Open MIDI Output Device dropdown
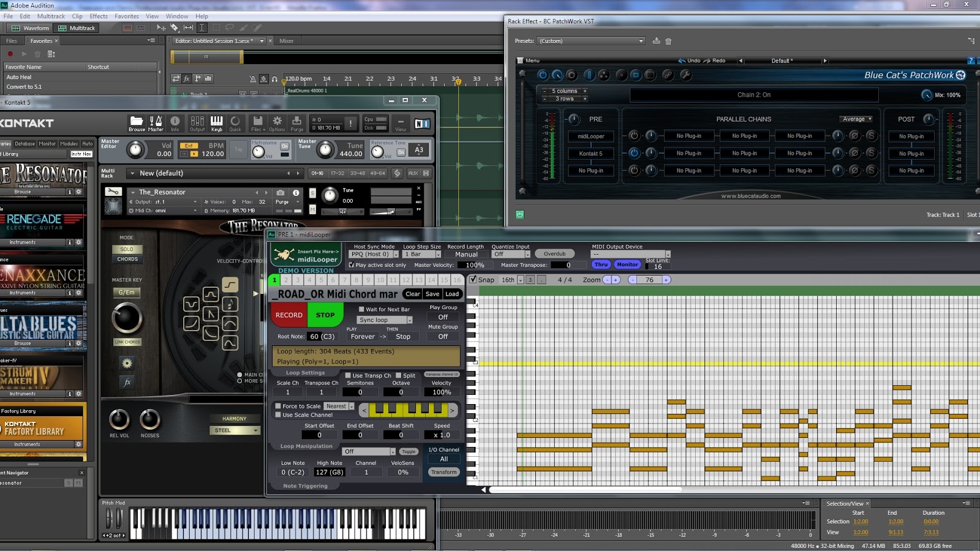 pyautogui.click(x=630, y=254)
